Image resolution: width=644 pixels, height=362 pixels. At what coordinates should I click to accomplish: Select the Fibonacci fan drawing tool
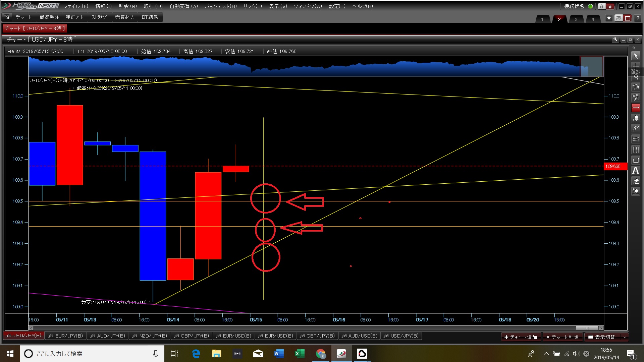pos(636,129)
